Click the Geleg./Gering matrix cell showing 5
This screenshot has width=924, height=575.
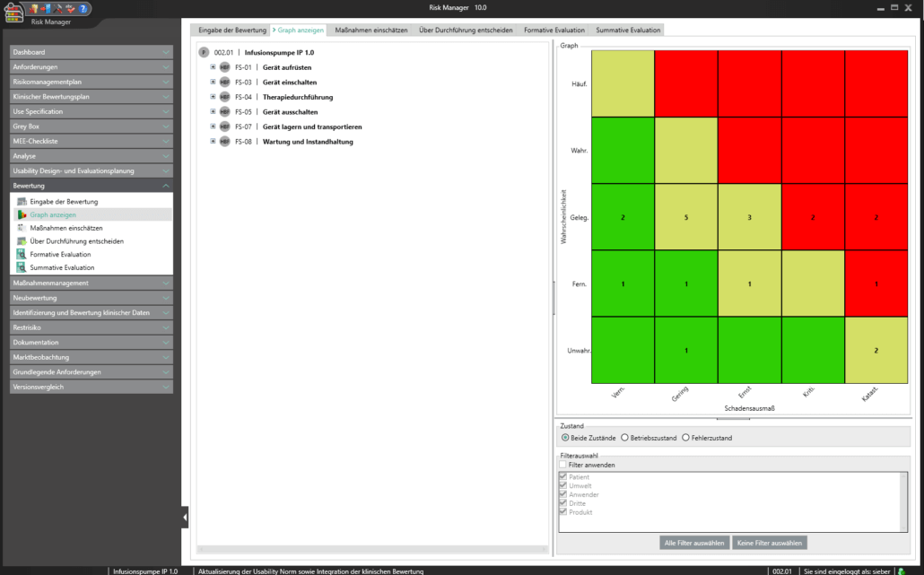click(x=685, y=218)
